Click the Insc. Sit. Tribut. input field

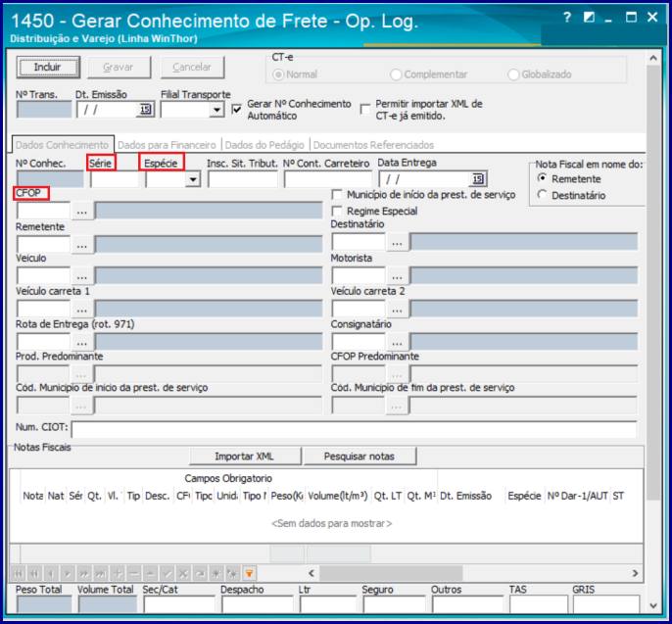pyautogui.click(x=243, y=179)
